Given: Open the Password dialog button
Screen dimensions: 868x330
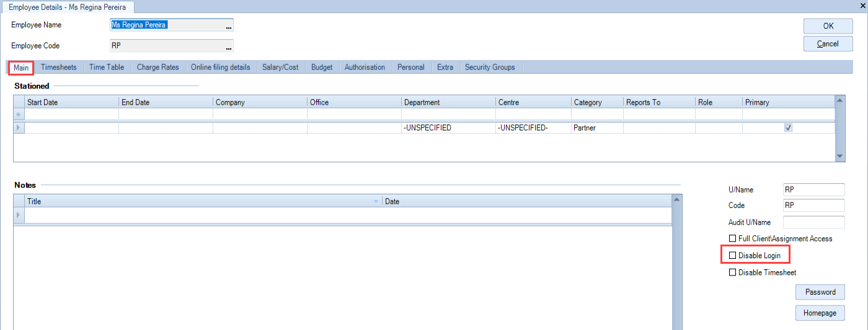Looking at the screenshot, I should tap(820, 292).
